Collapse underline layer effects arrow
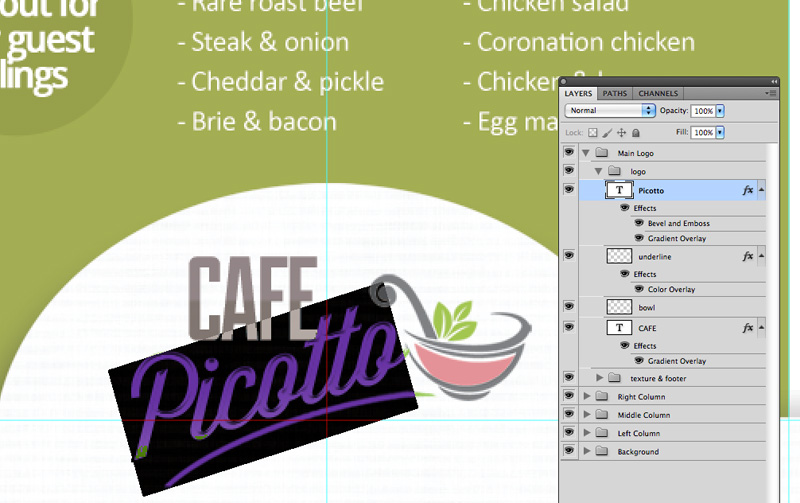 click(x=761, y=256)
